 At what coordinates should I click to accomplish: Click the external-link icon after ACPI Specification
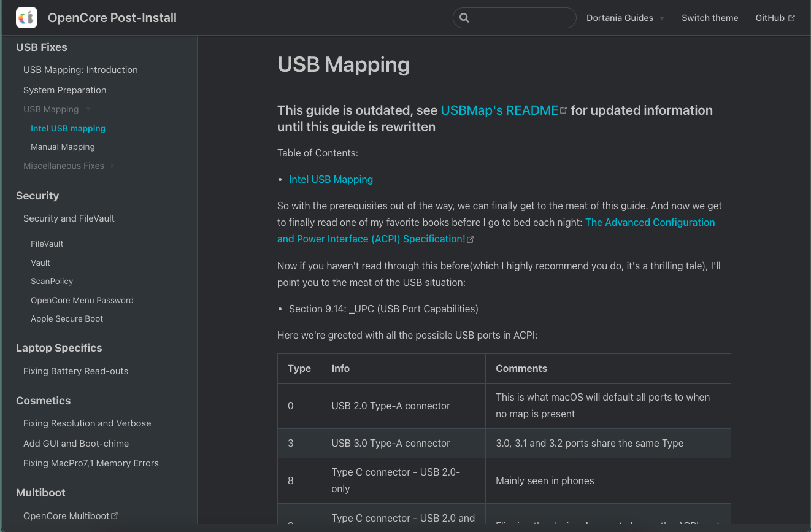pyautogui.click(x=470, y=239)
